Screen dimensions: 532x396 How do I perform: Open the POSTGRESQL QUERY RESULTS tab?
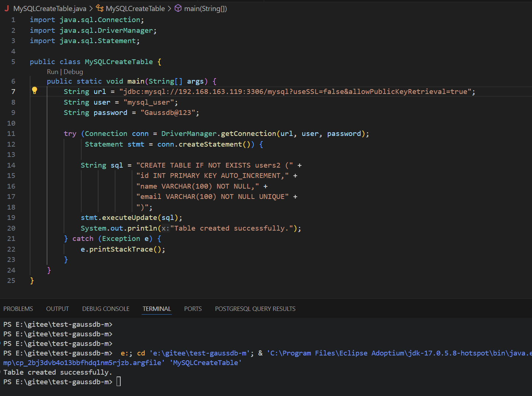point(255,309)
